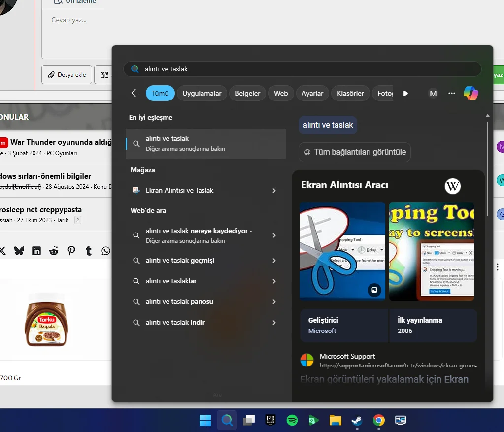Select the Tümü filter tab
Screen dimensions: 504x432
(x=160, y=93)
